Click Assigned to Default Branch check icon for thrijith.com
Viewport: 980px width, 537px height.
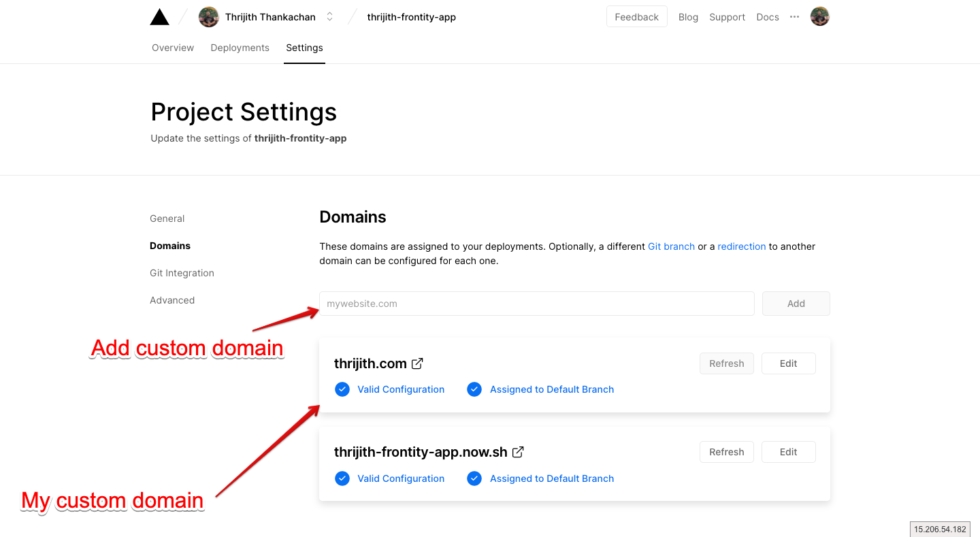(x=474, y=389)
